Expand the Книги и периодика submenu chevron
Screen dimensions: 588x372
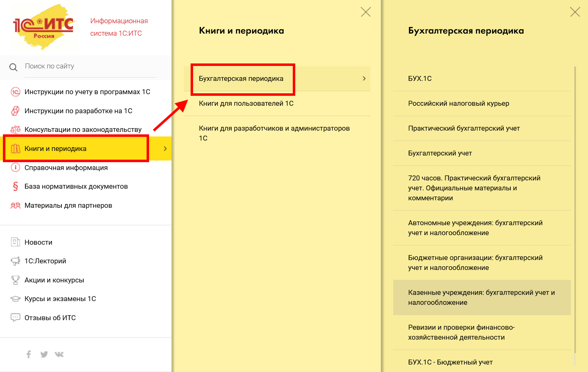165,148
